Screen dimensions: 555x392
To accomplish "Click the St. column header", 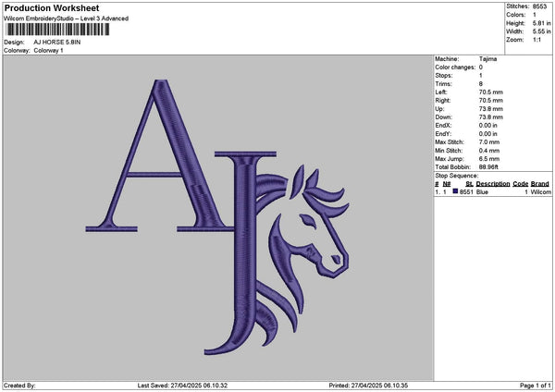I will pyautogui.click(x=467, y=184).
